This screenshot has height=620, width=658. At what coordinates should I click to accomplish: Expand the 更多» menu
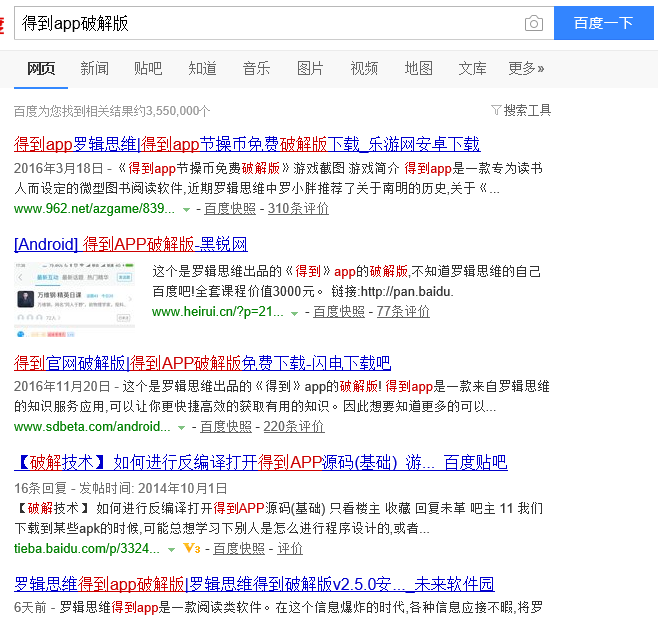pos(526,68)
